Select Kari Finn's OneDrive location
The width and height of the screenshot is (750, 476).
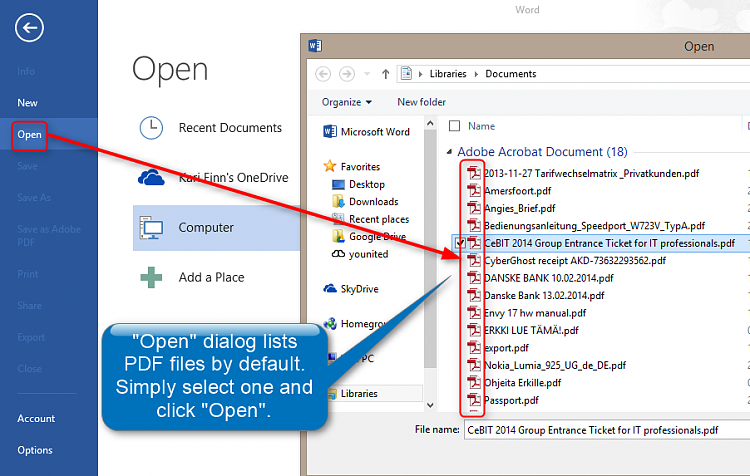click(233, 177)
